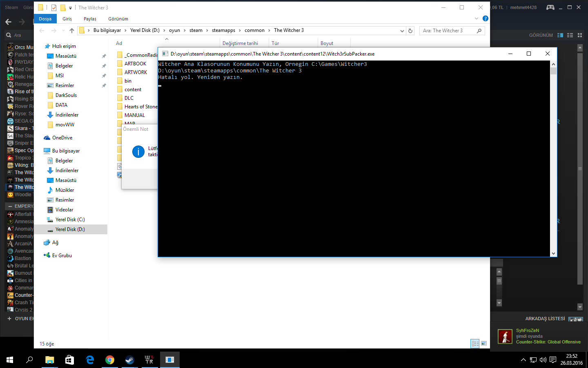This screenshot has width=588, height=368.
Task: Open address bar history dropdown
Action: [x=402, y=31]
